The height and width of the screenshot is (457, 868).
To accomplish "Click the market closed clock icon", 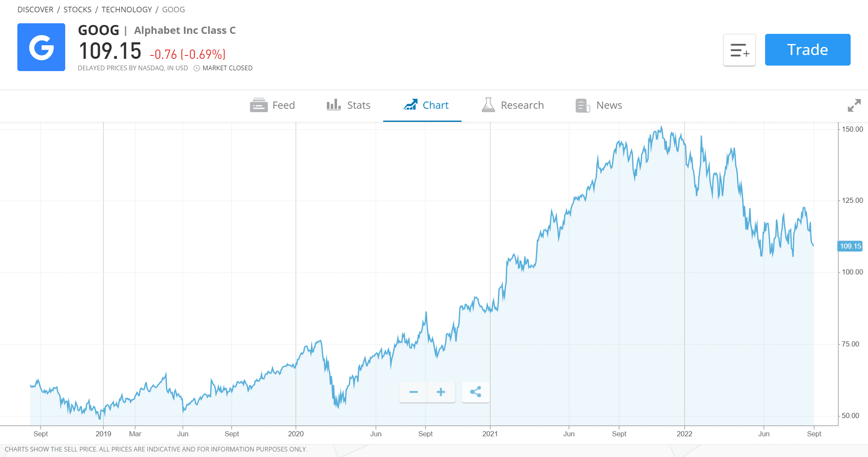I will [x=196, y=68].
